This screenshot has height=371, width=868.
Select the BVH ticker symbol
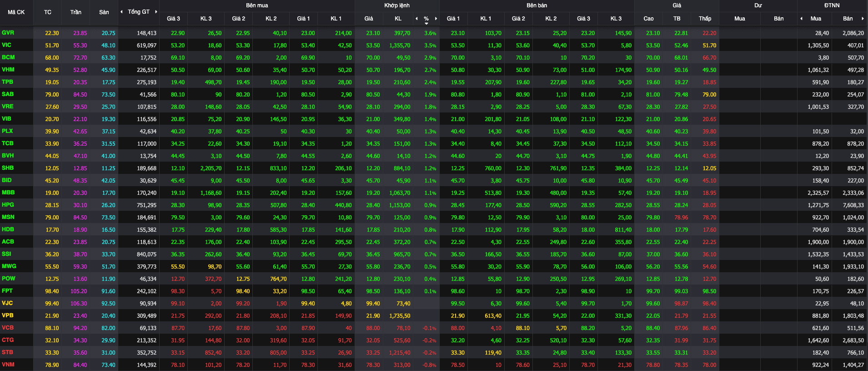click(x=8, y=156)
